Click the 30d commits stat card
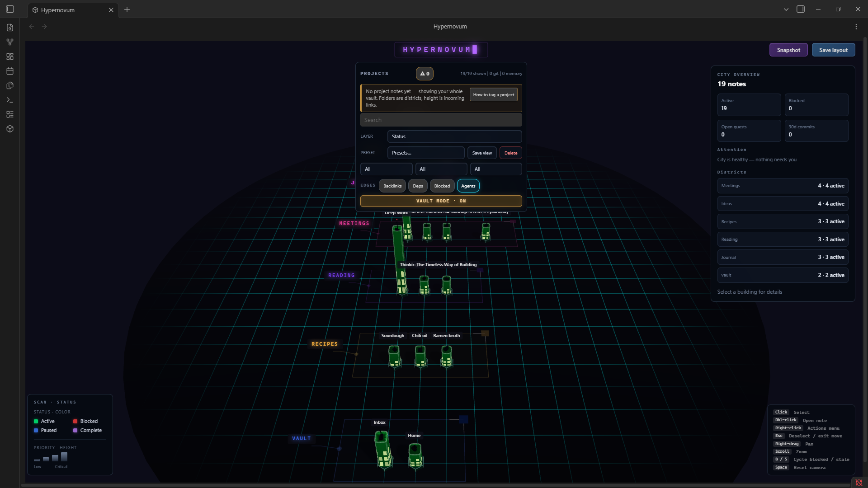 click(816, 131)
